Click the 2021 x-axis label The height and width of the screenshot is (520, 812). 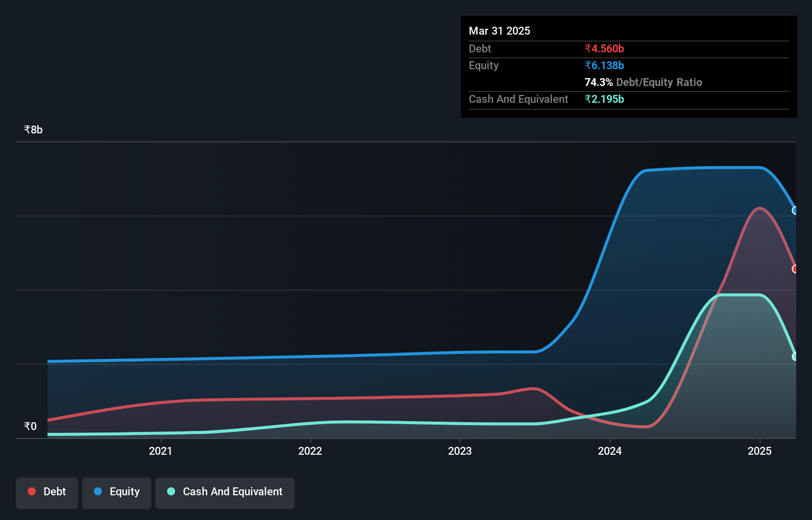click(x=161, y=451)
